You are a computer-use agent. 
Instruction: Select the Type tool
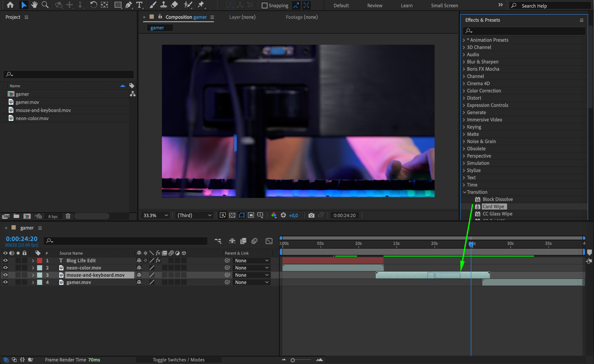[139, 5]
